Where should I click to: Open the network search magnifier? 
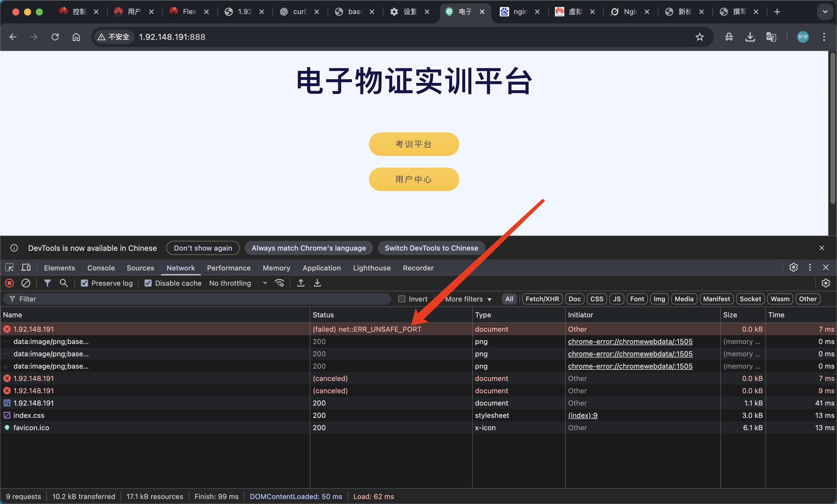coord(64,283)
